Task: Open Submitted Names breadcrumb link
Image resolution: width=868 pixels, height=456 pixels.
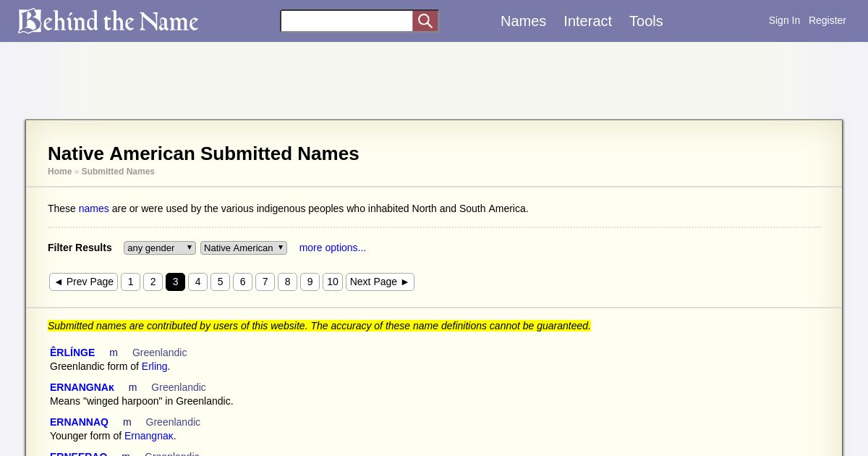Action: (118, 172)
